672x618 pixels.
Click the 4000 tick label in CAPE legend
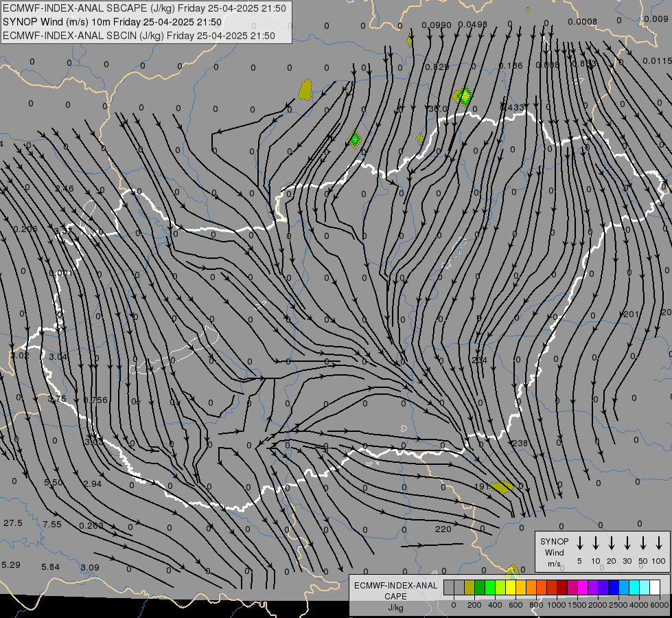click(x=639, y=605)
